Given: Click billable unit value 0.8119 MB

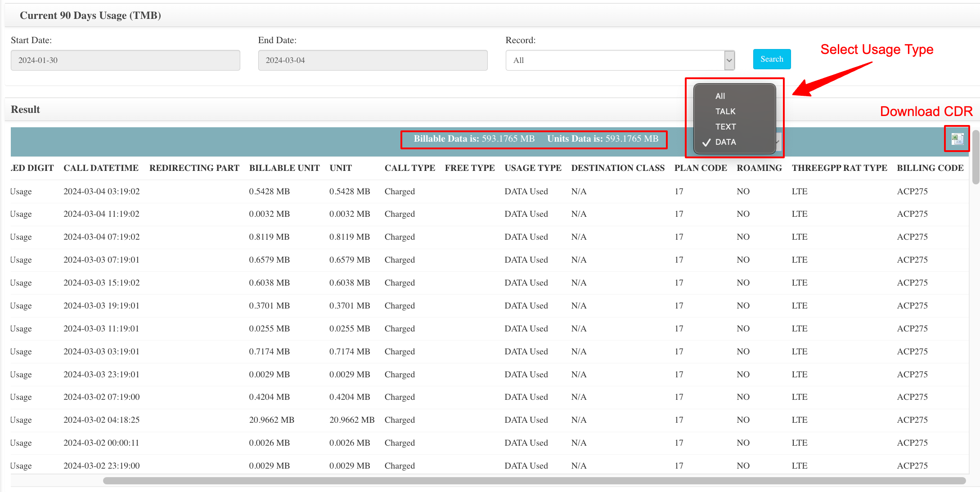Looking at the screenshot, I should pos(270,237).
